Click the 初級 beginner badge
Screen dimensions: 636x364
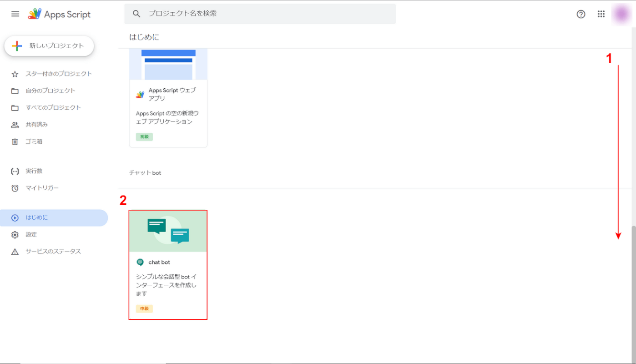tap(144, 136)
